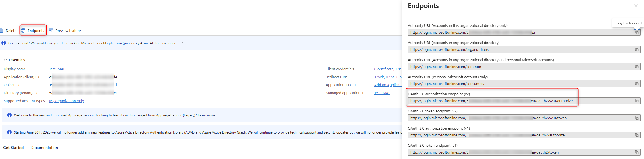Copy the organizational directory only authority URL

click(x=637, y=32)
